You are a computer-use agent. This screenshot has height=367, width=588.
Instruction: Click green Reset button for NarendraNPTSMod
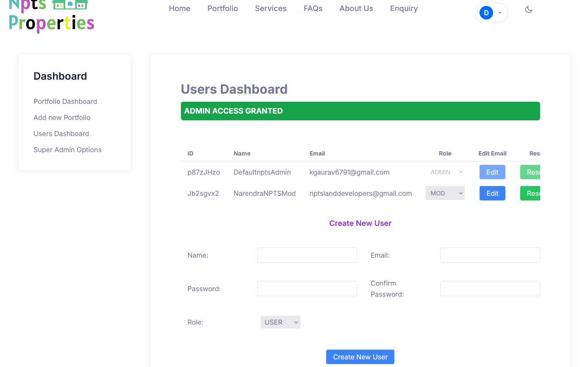point(530,193)
